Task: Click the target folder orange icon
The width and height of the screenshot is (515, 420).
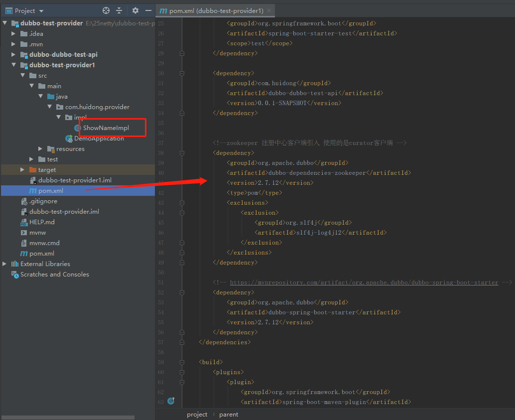Action: [33, 170]
